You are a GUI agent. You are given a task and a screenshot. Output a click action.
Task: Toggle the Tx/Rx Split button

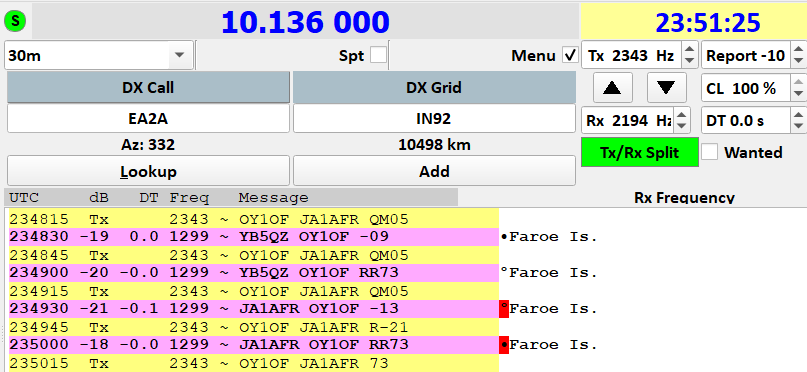pyautogui.click(x=640, y=152)
